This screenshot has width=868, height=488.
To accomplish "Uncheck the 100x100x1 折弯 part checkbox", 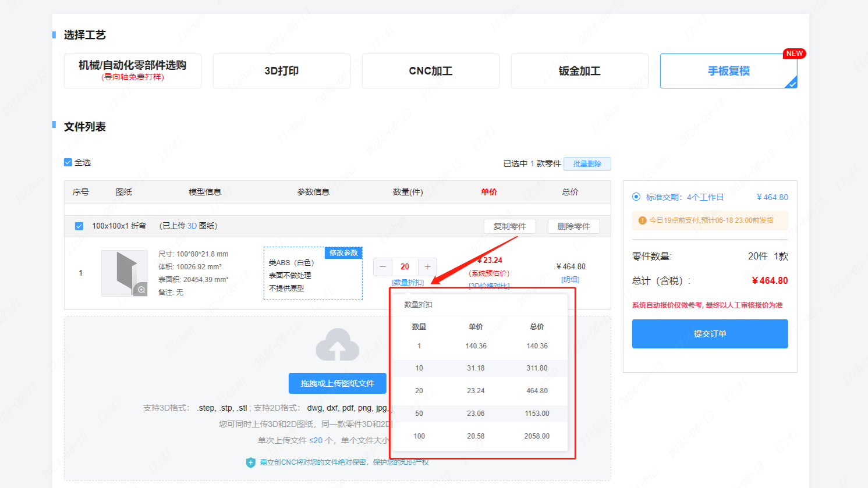I will tap(79, 226).
